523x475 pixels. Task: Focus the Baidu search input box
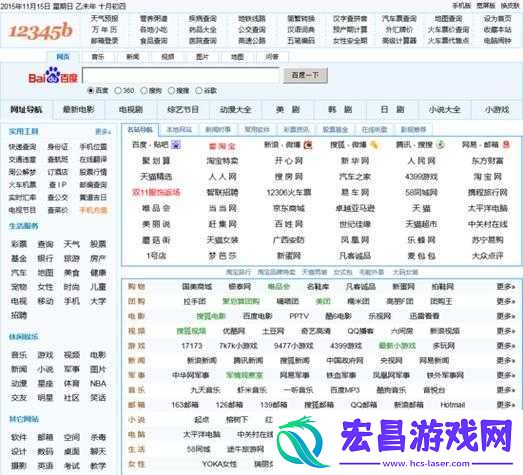(180, 75)
